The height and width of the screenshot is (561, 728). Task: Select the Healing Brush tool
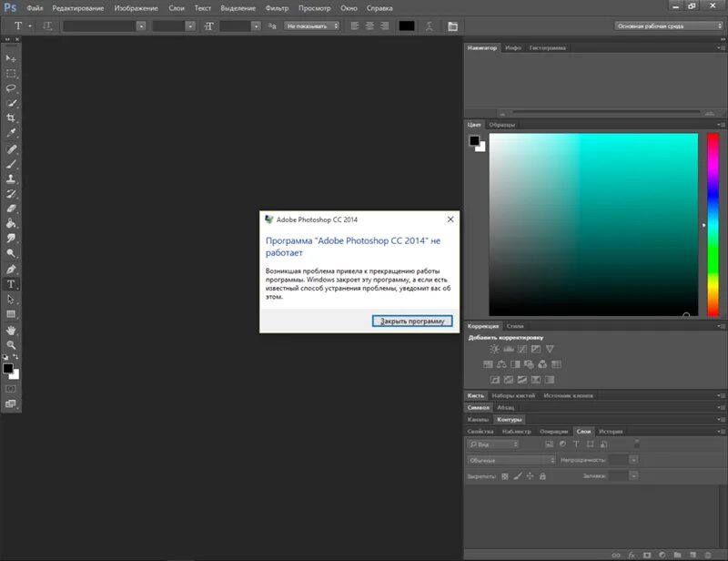click(11, 149)
